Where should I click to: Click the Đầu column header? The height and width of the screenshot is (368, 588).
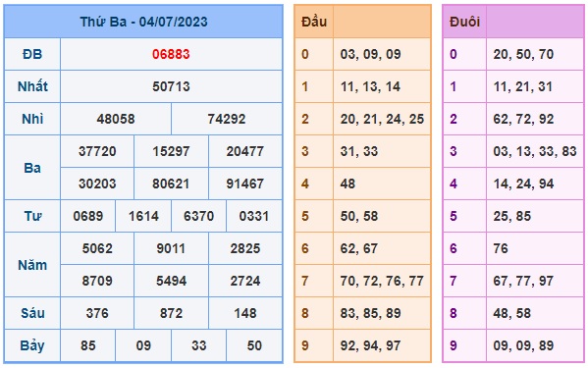[314, 22]
